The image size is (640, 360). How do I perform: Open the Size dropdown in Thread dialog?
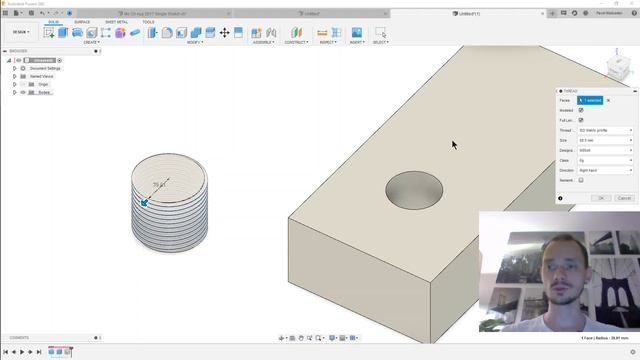605,140
